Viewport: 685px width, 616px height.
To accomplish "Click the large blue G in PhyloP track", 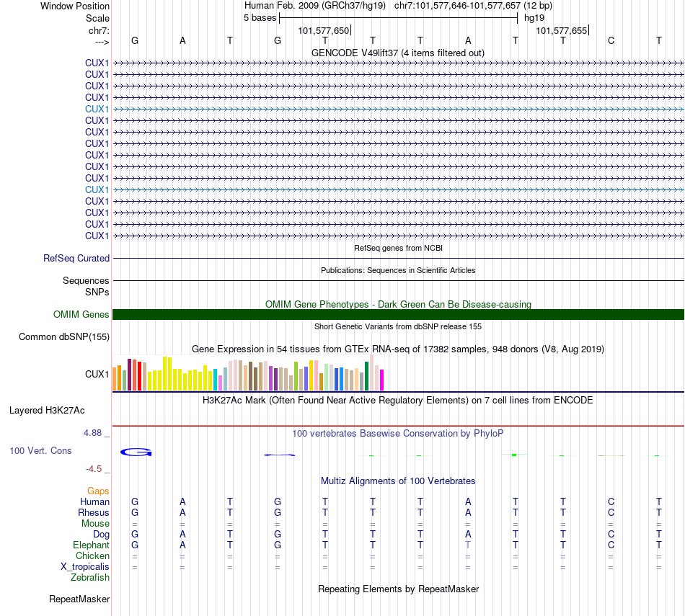I will tap(136, 452).
